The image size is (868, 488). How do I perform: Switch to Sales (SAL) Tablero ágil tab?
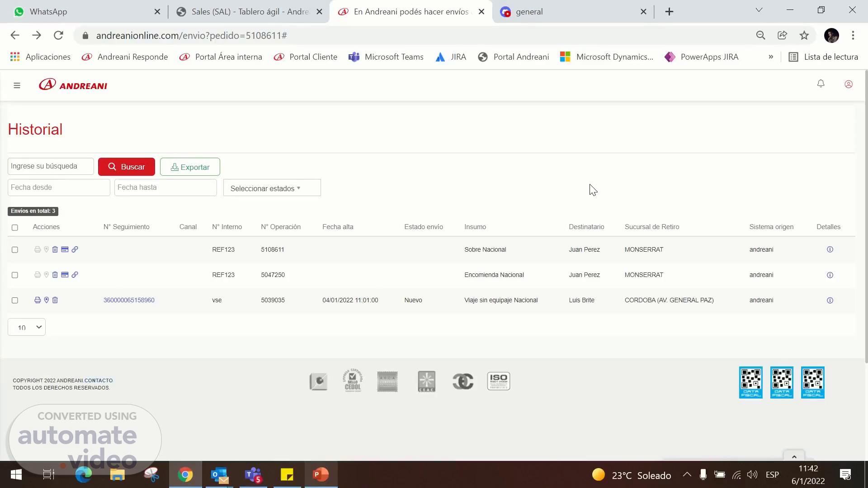(250, 12)
